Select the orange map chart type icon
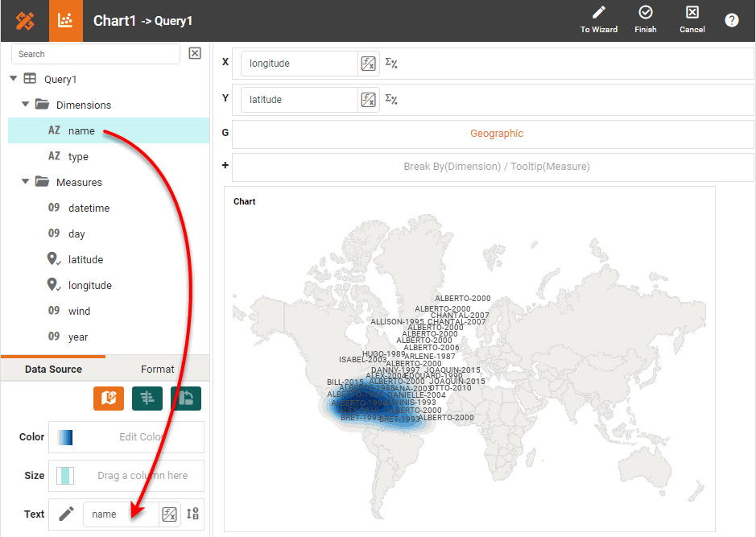Screen dimensions: 756x537 click(x=108, y=398)
